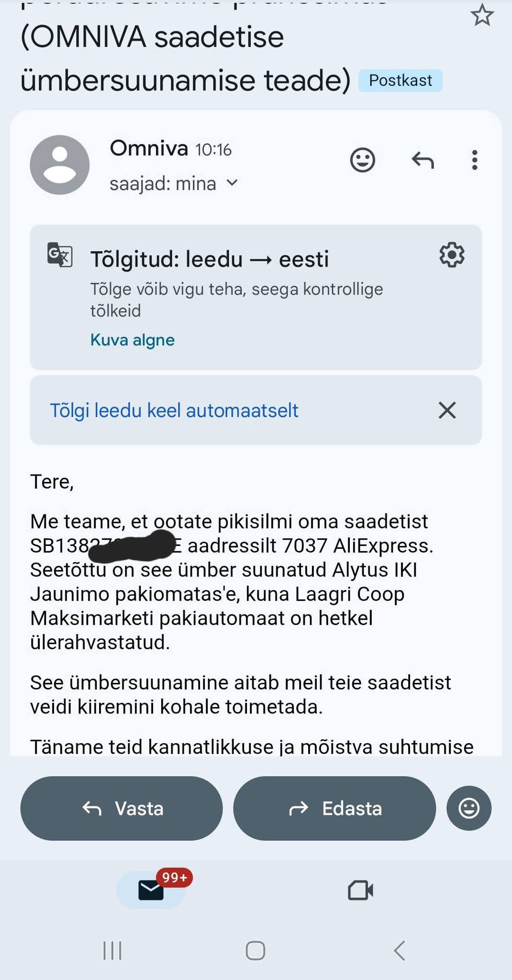Add emoji reaction in the email header

(363, 160)
